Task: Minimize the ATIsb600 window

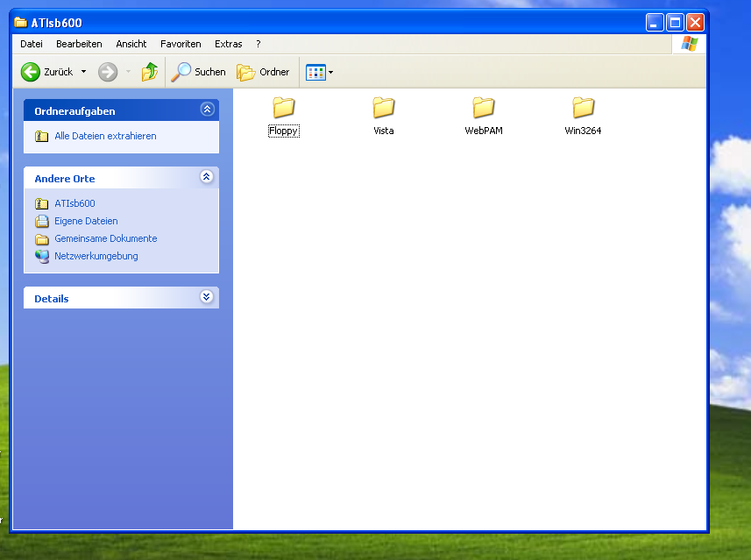Action: [655, 23]
